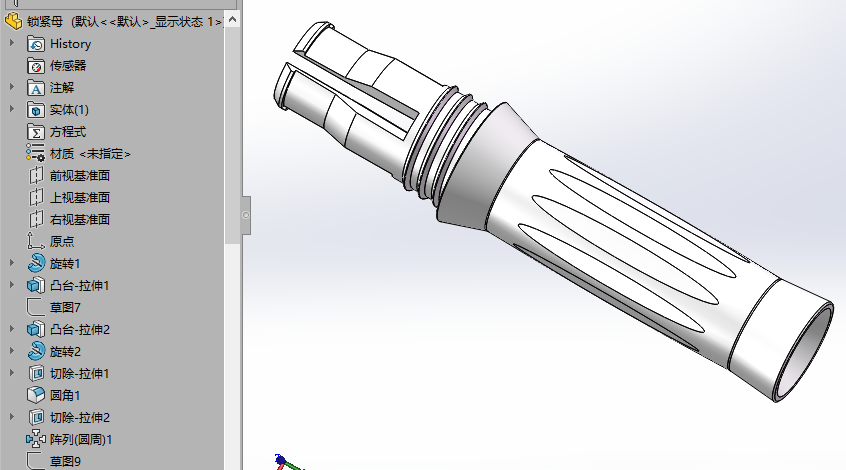This screenshot has width=846, height=470.
Task: Click the 凸台-拉伸2 extrude feature icon
Action: (x=36, y=330)
